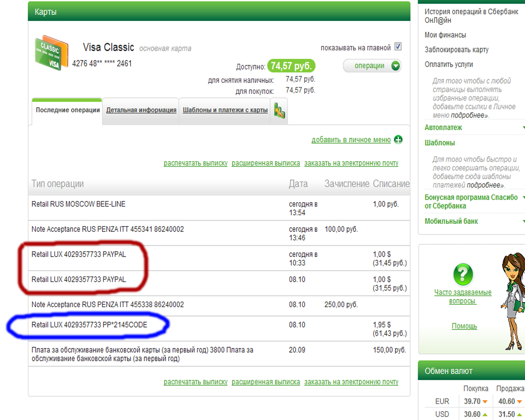The width and height of the screenshot is (525, 420).
Task: Click the 'Списание' column header
Action: click(x=391, y=184)
